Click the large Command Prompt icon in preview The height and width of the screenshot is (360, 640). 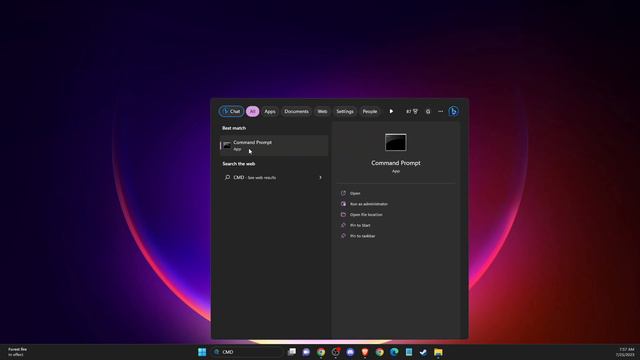[396, 142]
